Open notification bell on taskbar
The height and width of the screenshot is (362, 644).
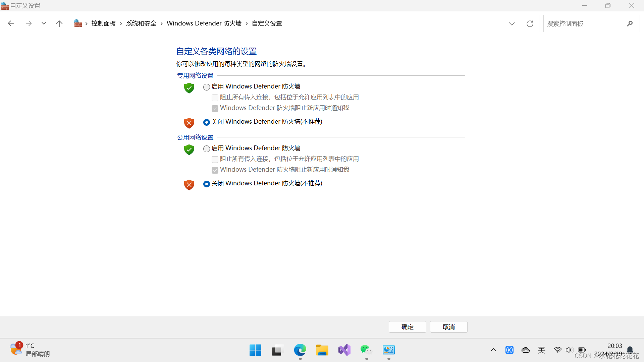[x=630, y=350]
